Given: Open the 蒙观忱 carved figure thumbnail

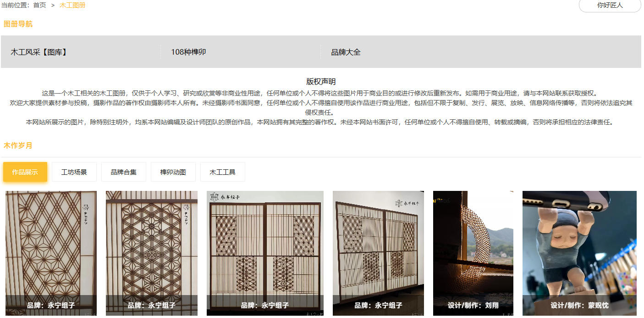Looking at the screenshot, I should (x=579, y=253).
